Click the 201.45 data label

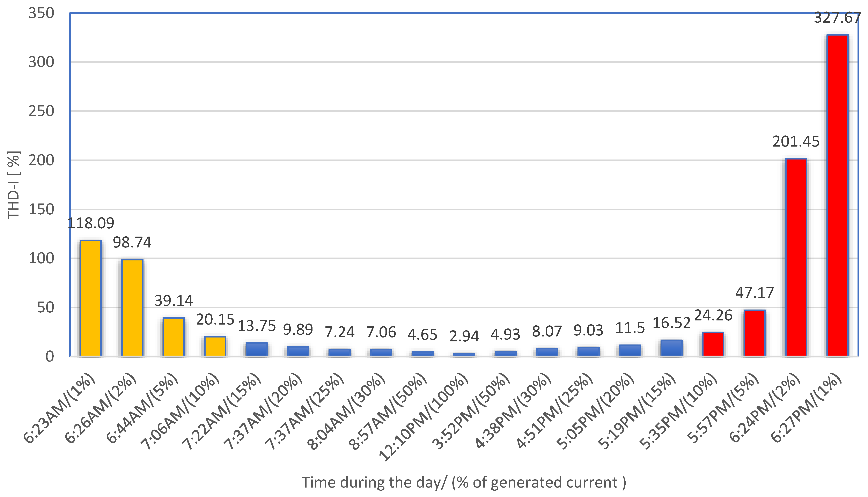point(796,142)
